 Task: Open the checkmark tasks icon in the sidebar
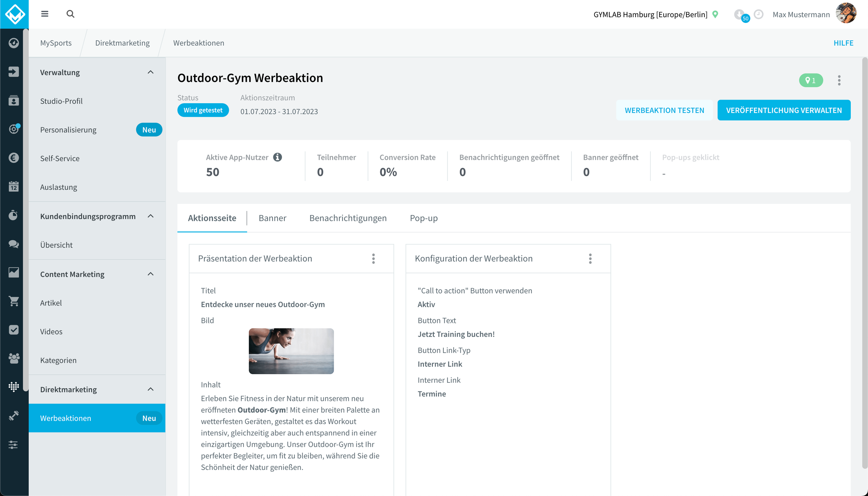pos(14,330)
